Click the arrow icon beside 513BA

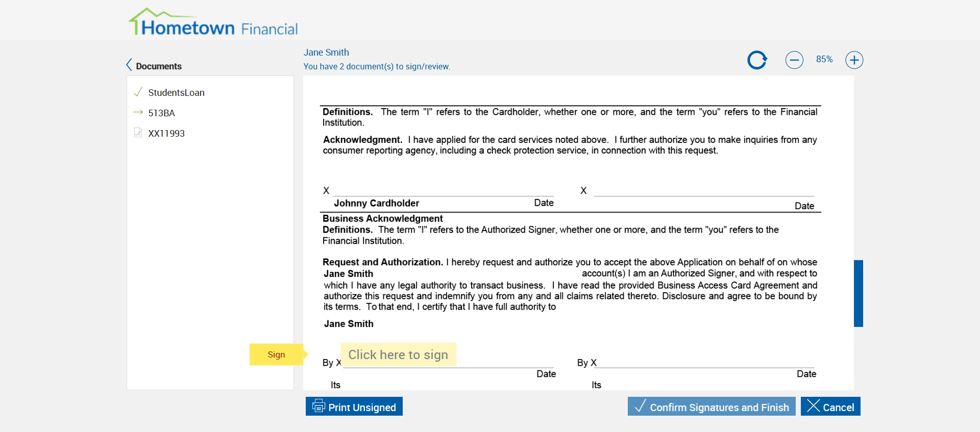[x=138, y=112]
